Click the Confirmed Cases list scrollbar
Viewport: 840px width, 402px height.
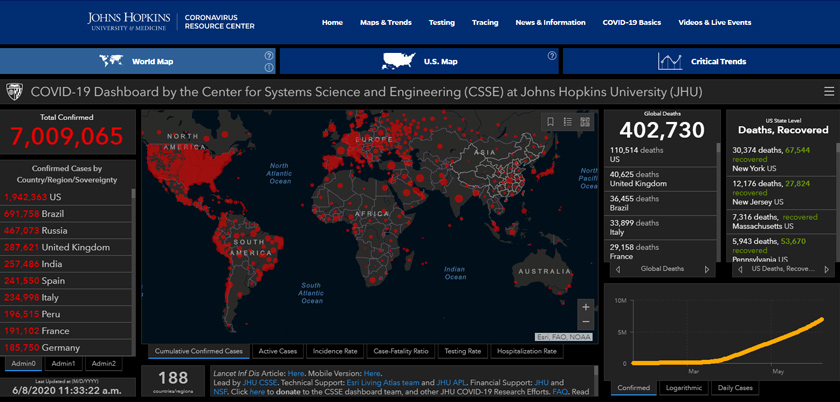point(135,260)
